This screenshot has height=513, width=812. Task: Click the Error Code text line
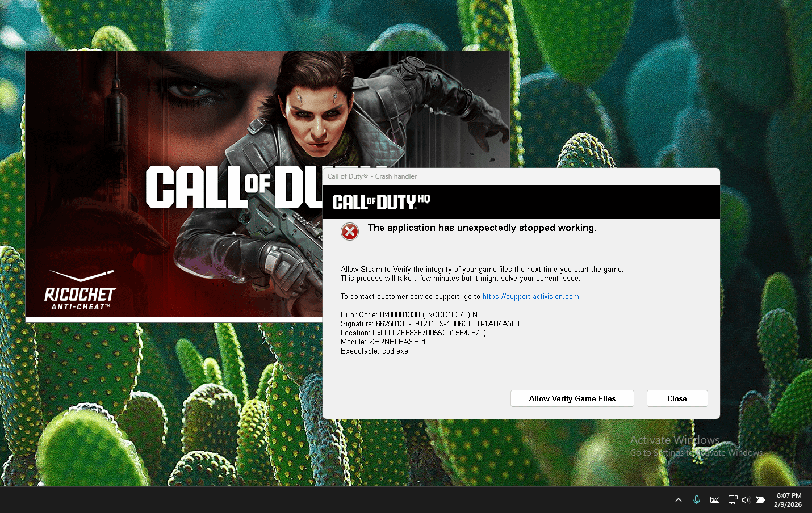pos(409,315)
